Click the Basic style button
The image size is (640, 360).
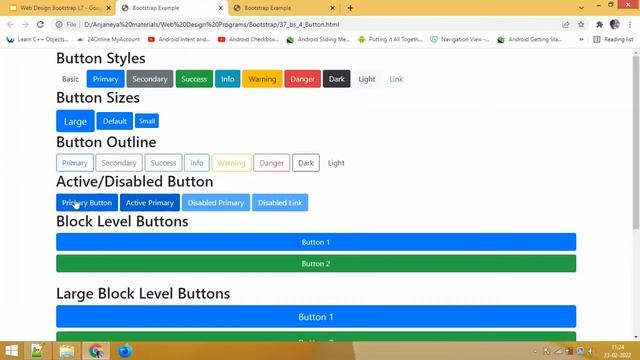point(70,79)
